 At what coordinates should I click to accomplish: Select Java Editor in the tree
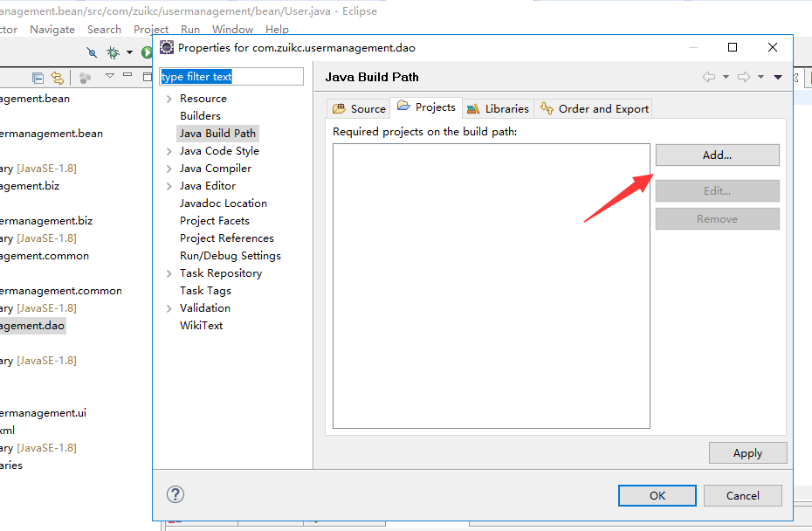[208, 186]
